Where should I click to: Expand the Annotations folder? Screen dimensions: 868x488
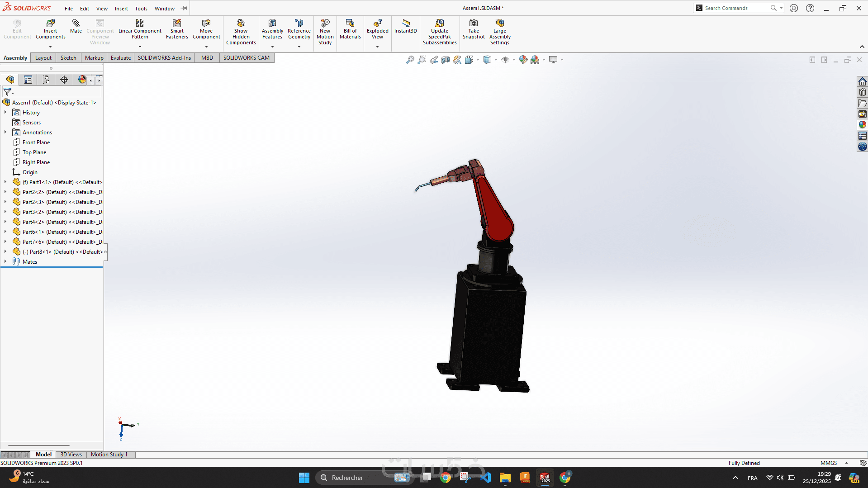pos(5,132)
